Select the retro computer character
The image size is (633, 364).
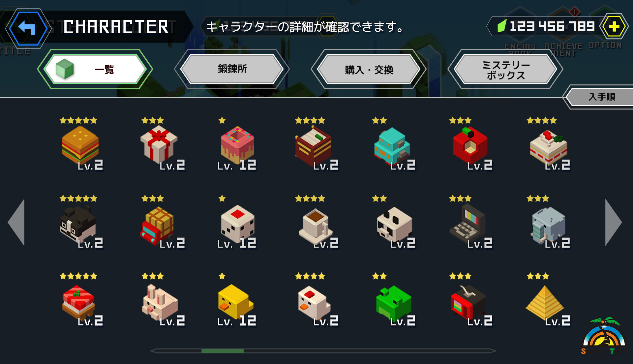468,224
